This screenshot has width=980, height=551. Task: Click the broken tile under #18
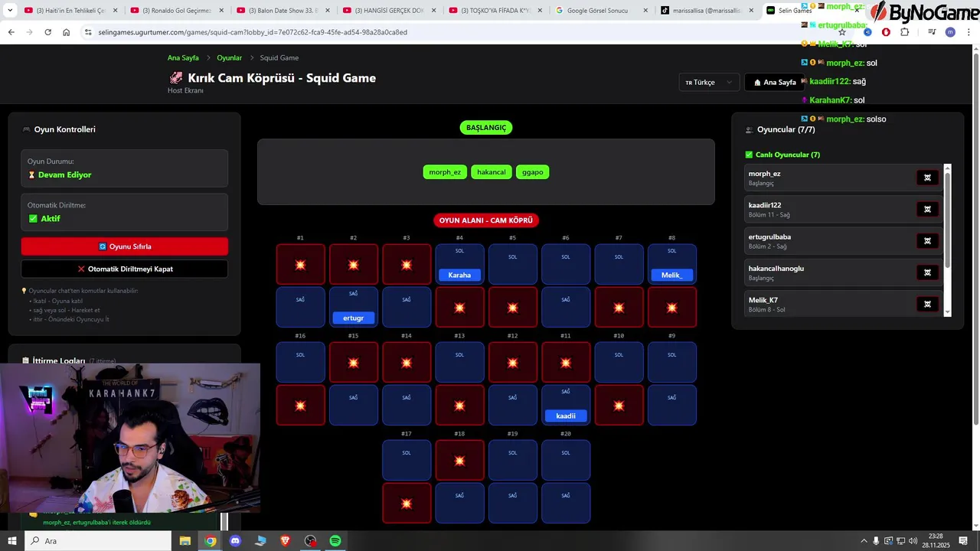click(459, 460)
